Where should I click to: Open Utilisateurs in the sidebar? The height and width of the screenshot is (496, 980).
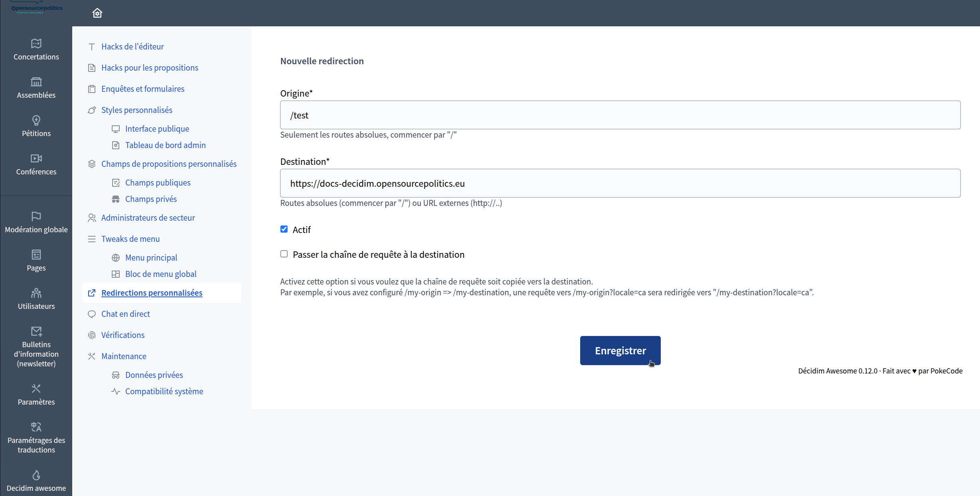point(36,299)
